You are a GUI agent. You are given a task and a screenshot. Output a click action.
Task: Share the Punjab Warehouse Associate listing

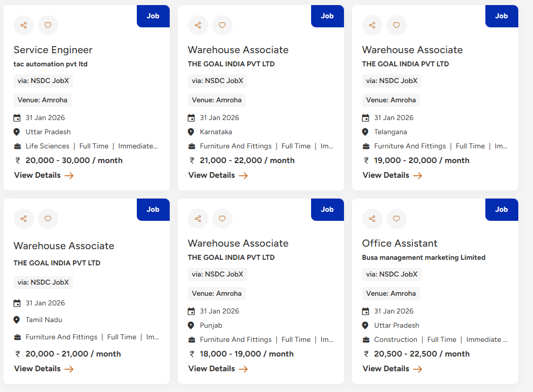[198, 219]
